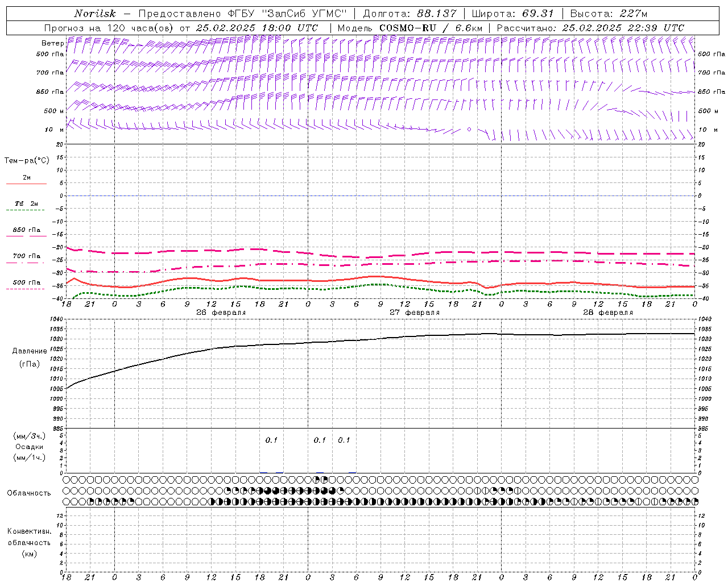Viewport: 728px width, 582px height.
Task: Select the text "Предоставлено ФГБУ ЗапСиб УГМС"
Action: [x=243, y=14]
